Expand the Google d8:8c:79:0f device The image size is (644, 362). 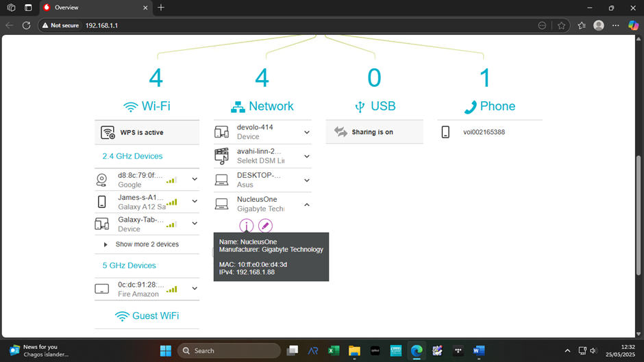coord(195,179)
